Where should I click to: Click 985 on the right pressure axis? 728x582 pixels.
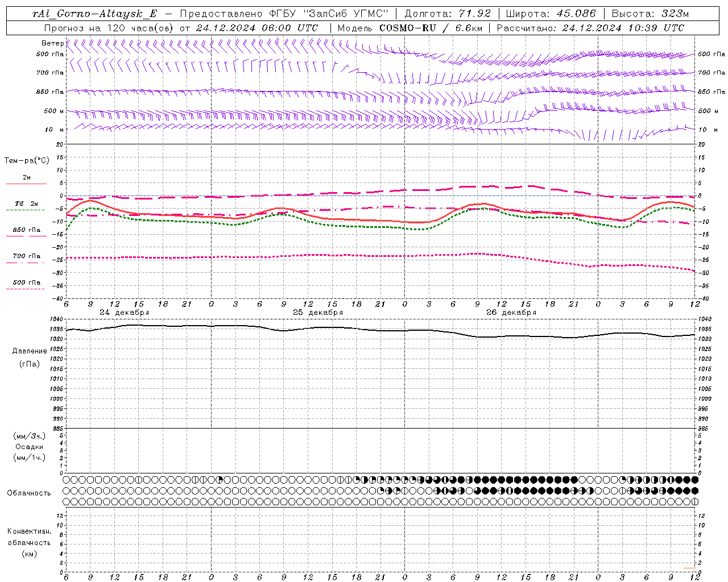pos(703,429)
